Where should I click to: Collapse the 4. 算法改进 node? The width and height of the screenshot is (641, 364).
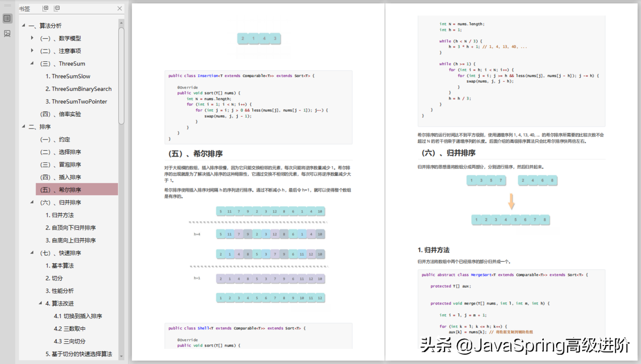click(41, 303)
